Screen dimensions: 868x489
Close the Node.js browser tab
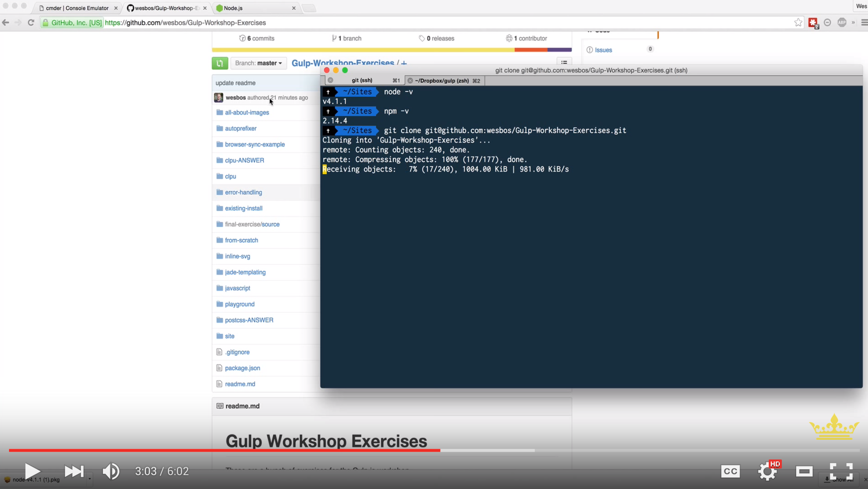tap(294, 8)
